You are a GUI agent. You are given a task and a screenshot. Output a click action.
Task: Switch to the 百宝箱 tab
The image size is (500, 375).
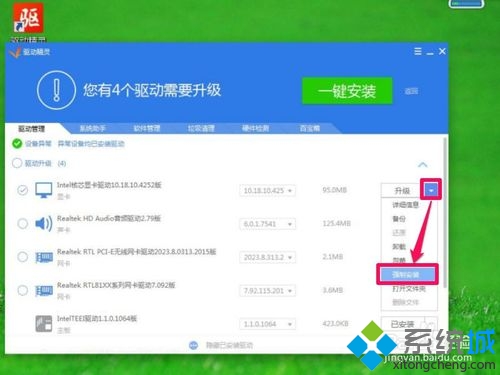310,129
